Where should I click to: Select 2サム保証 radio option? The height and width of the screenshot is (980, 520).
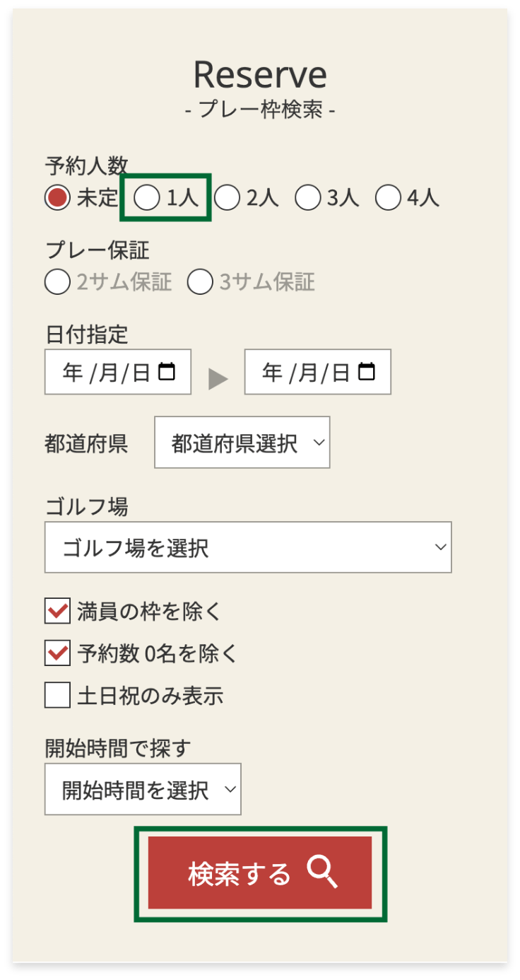pos(57,282)
